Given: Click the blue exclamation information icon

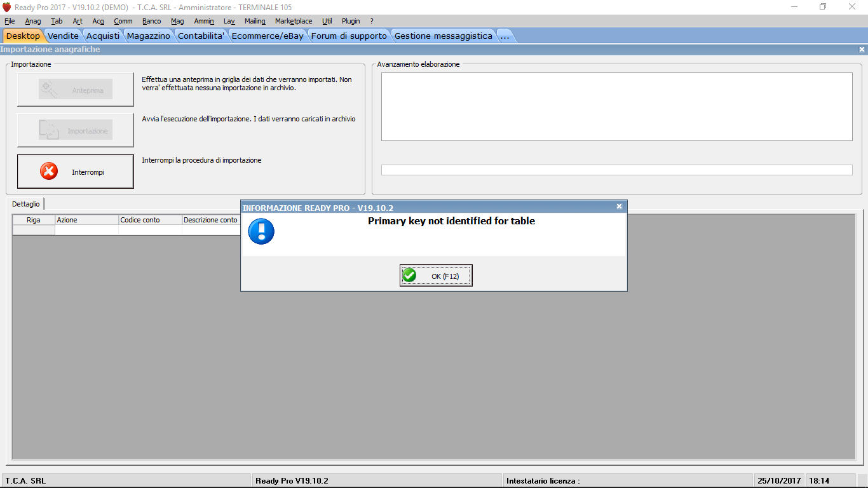Looking at the screenshot, I should [x=261, y=231].
